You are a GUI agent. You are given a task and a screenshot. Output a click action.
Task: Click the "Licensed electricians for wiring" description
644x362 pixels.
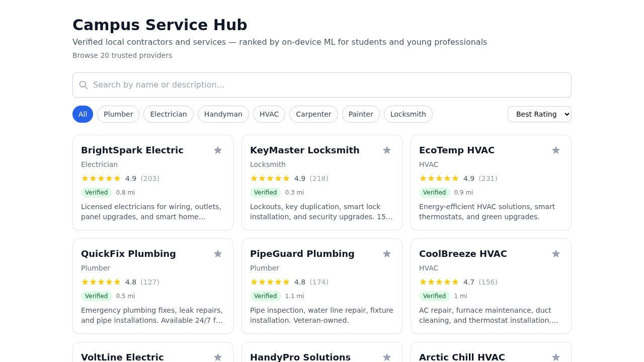tap(151, 212)
